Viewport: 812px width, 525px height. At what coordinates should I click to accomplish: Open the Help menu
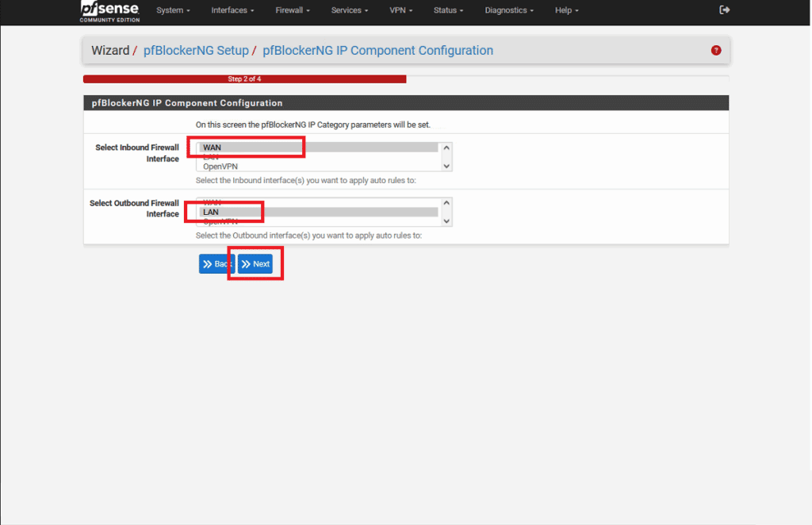566,10
